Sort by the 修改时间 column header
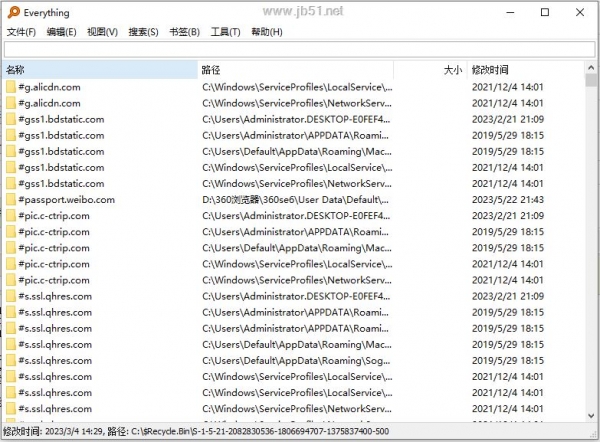 coord(527,70)
